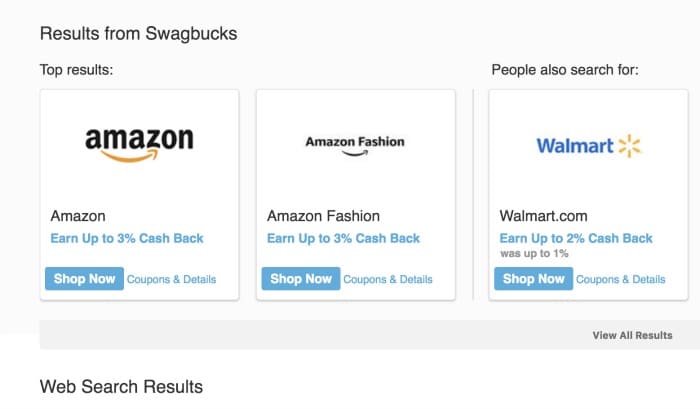The image size is (700, 409).
Task: Open the Amazon logo image
Action: (139, 145)
